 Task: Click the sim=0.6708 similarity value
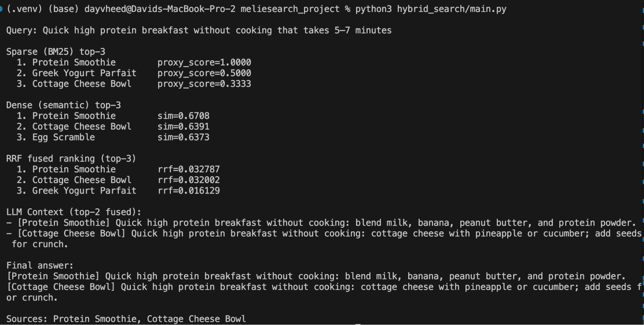coord(183,116)
